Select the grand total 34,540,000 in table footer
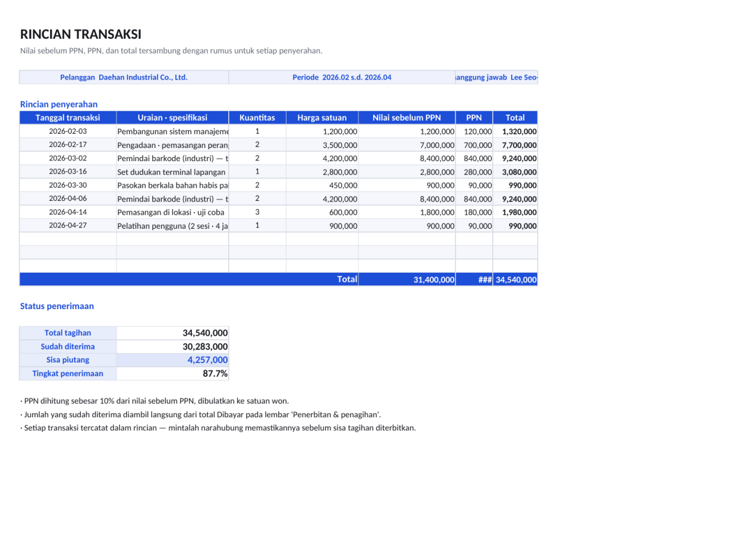 click(x=515, y=279)
